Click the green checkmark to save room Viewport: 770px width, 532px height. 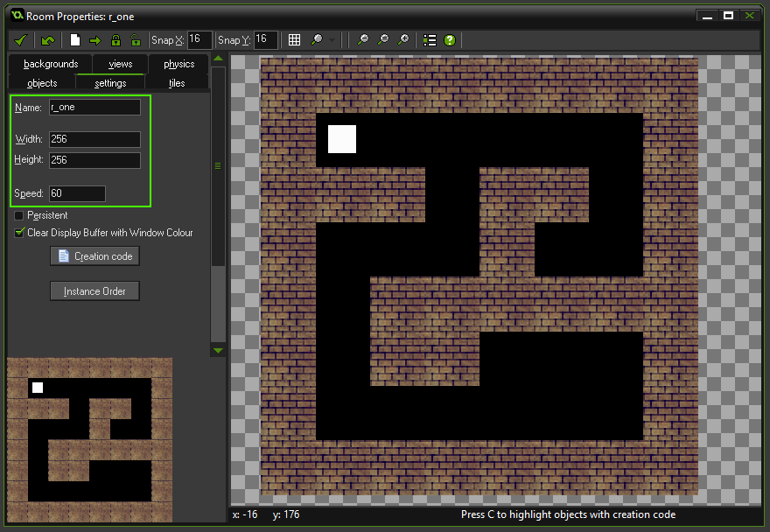coord(21,40)
